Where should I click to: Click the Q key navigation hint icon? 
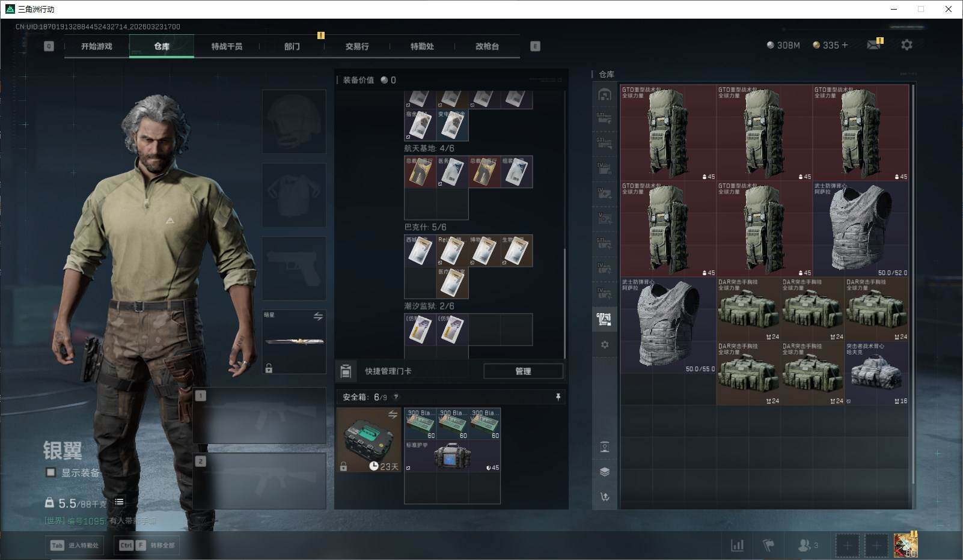(49, 46)
